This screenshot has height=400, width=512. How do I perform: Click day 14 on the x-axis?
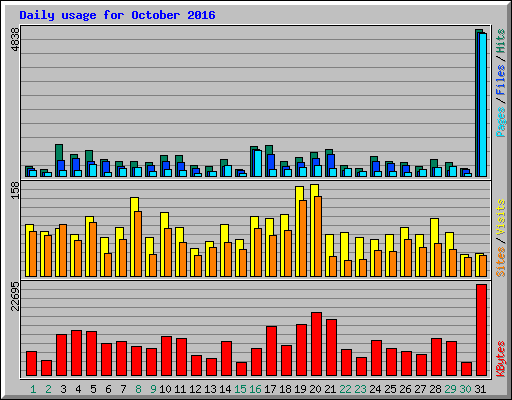225,389
